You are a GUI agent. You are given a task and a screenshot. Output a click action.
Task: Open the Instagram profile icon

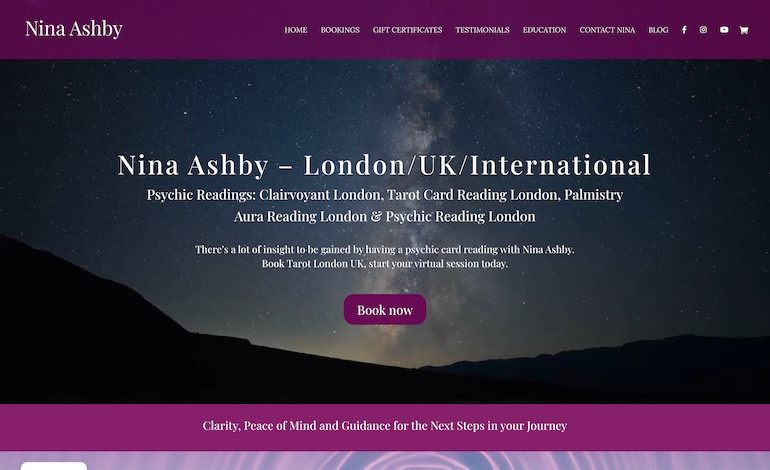point(703,30)
